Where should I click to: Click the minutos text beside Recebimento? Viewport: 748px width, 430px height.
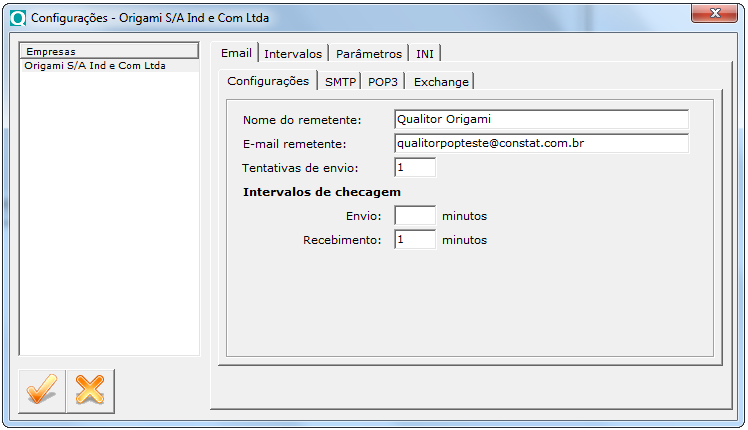click(464, 240)
